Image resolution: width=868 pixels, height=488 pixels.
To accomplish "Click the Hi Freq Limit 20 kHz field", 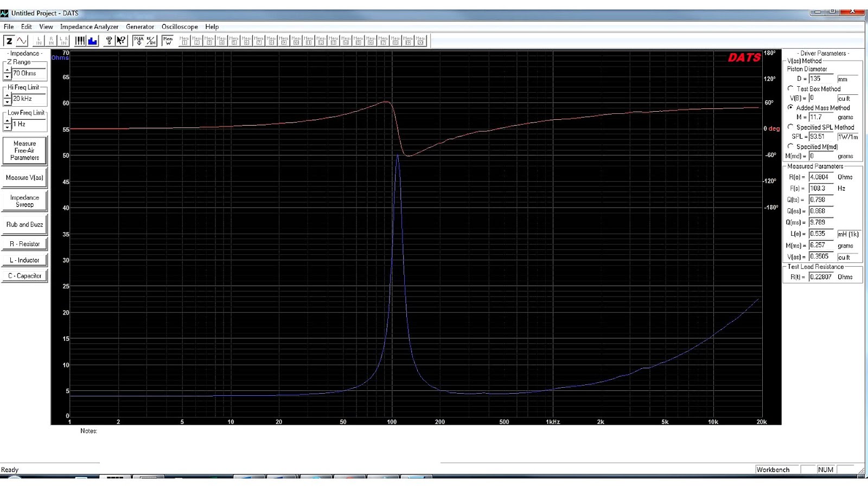I will pyautogui.click(x=29, y=99).
